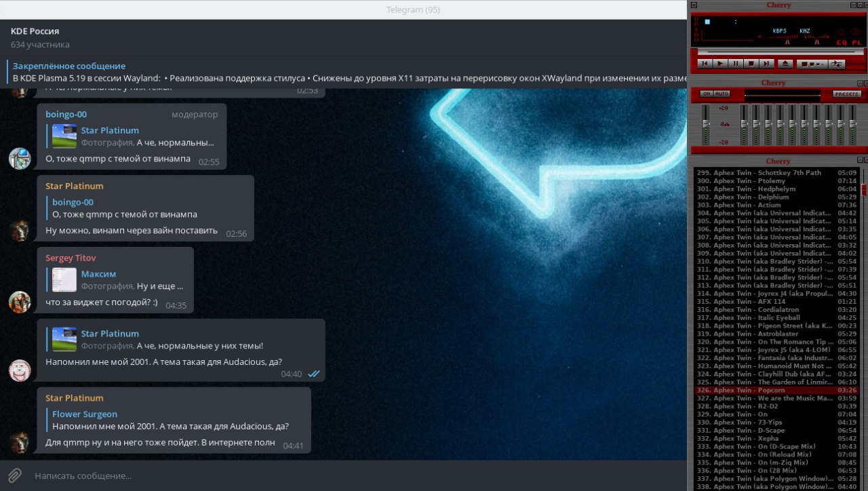Viewport: 868px width, 491px height.
Task: Select highlighted track 326 Popcorn
Action: coord(776,390)
